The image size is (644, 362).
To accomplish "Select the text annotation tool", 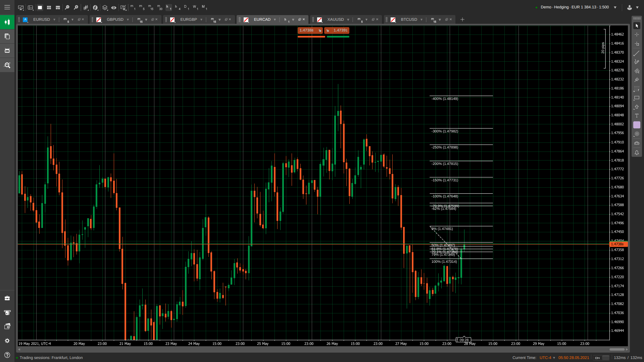I will click(637, 116).
